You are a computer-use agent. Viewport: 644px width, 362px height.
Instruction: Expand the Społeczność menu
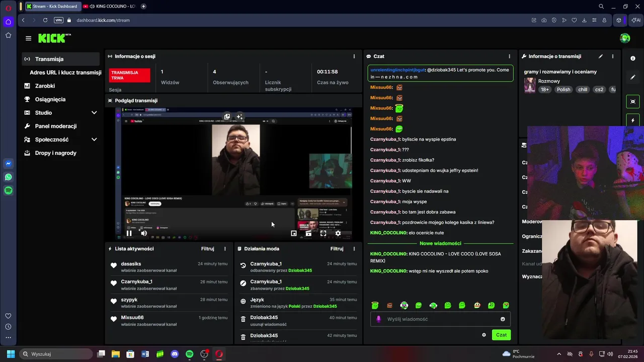click(x=94, y=139)
